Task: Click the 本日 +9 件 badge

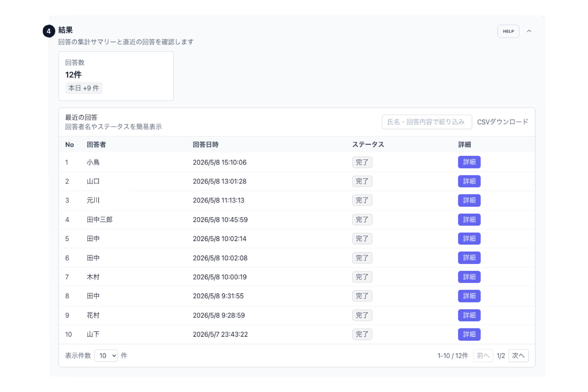Action: click(84, 88)
